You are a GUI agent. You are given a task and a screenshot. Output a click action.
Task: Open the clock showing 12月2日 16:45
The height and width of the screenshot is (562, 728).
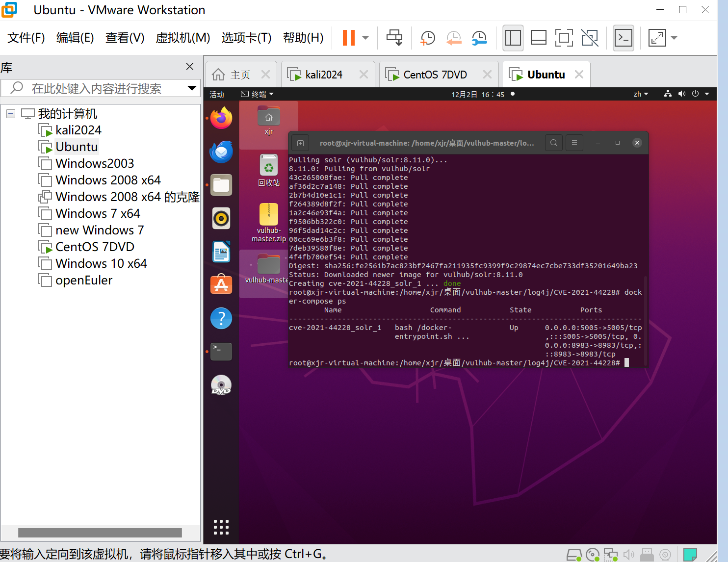click(x=478, y=94)
